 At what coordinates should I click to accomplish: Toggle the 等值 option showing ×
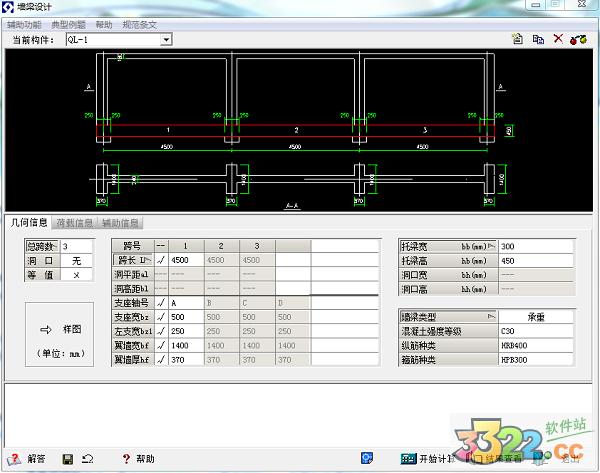tap(76, 274)
